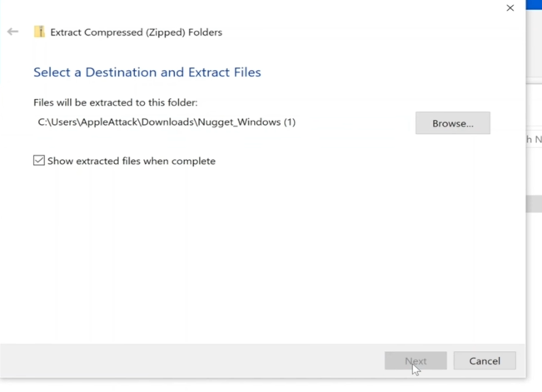Click the 'Select a Destination and Extract Files' heading

(x=147, y=72)
